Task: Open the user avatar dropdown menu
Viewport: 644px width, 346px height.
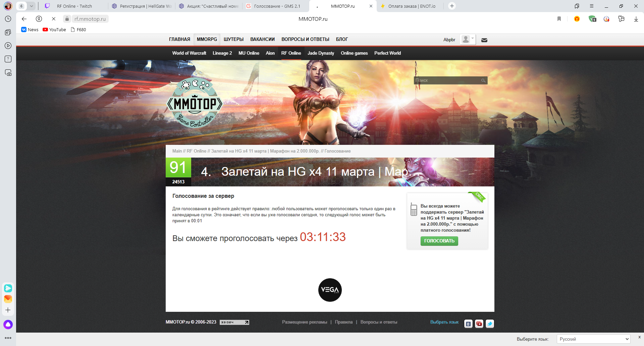Action: pos(468,40)
